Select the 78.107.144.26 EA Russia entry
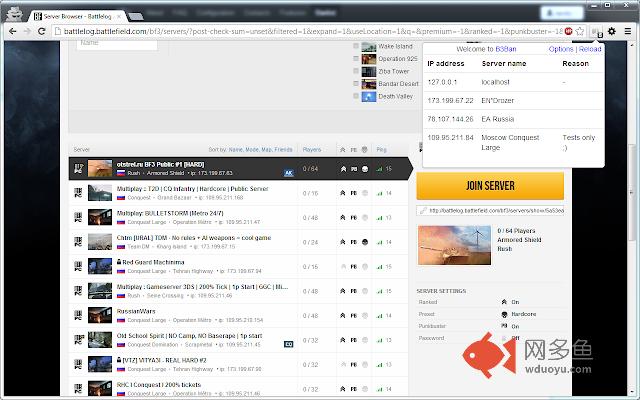640x400 pixels. [x=513, y=119]
